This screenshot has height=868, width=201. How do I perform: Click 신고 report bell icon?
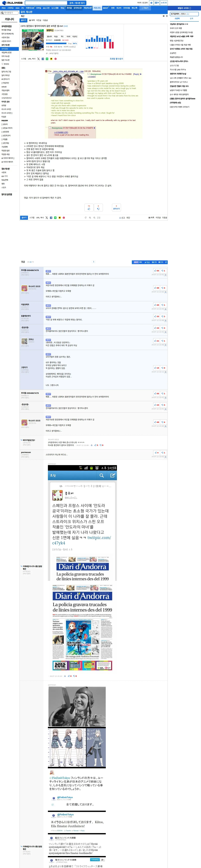[122, 218]
